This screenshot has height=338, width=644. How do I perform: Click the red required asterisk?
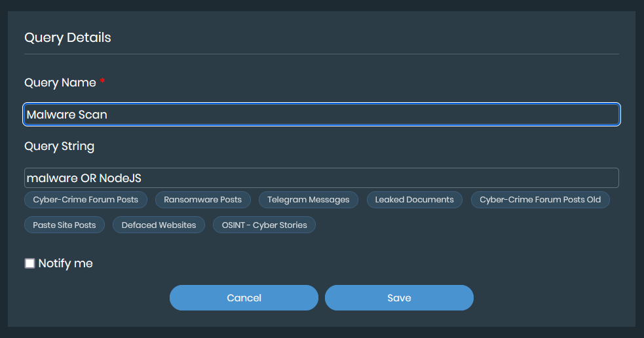(102, 82)
